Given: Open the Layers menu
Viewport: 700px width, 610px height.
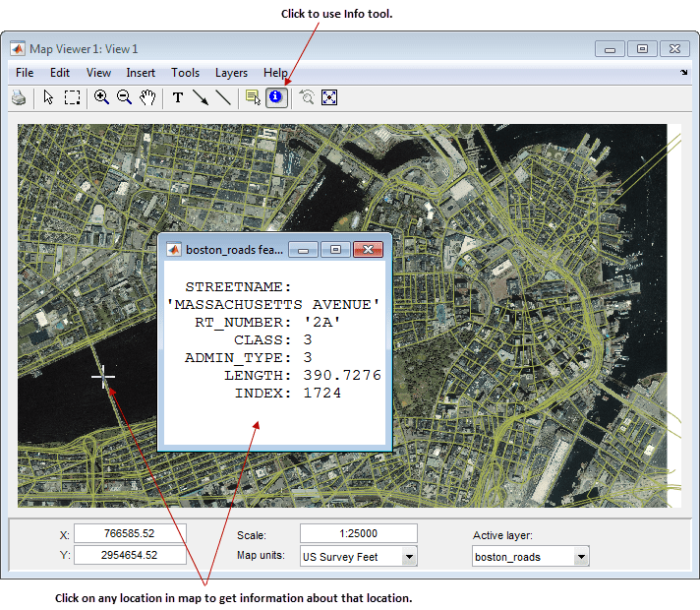Looking at the screenshot, I should click(231, 73).
